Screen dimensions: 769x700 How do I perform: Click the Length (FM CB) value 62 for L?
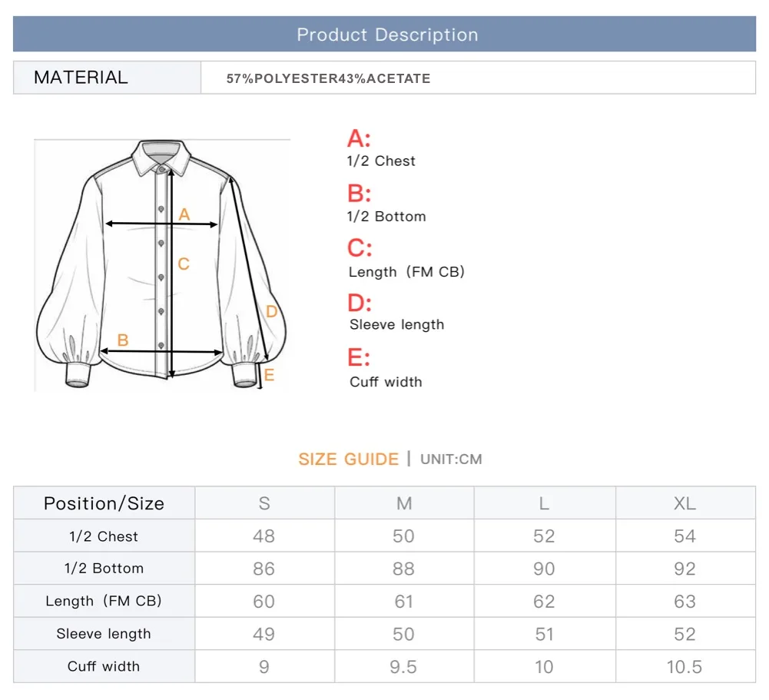click(544, 602)
